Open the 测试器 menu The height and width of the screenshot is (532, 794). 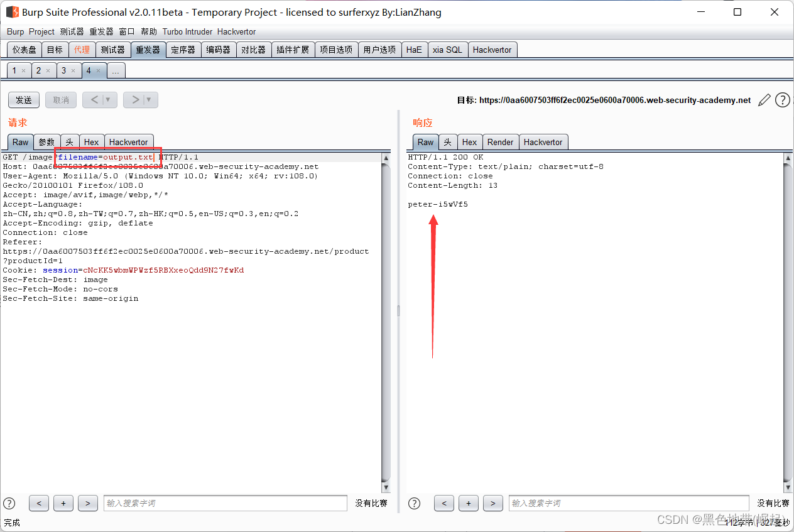(x=72, y=31)
